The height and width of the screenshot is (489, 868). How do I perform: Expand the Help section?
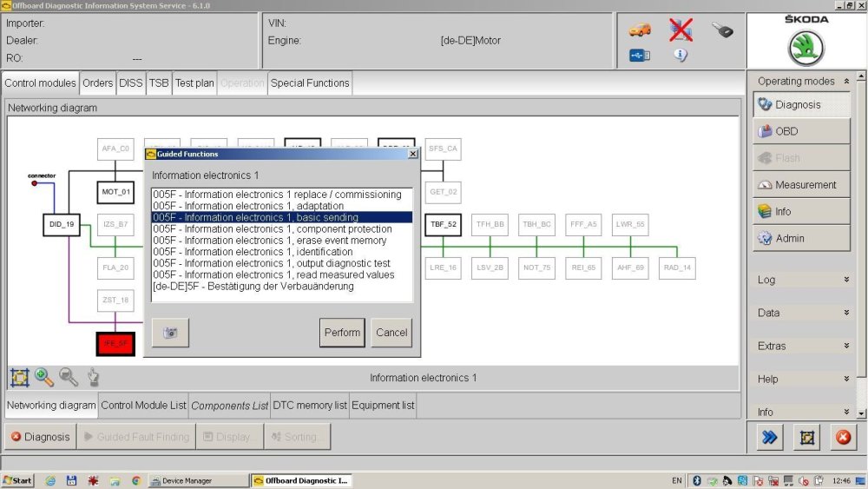846,380
